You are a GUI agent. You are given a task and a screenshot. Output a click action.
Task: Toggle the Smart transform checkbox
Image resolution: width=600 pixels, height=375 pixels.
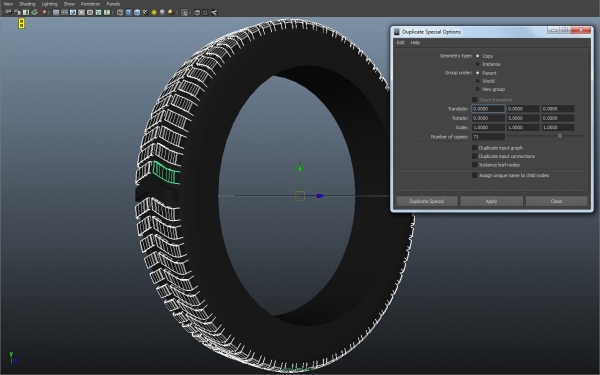[474, 100]
